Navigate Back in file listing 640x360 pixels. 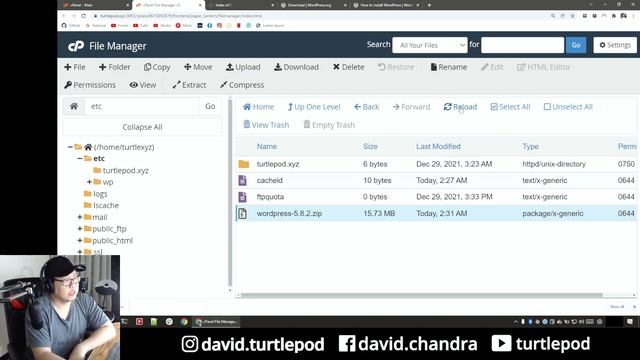366,107
